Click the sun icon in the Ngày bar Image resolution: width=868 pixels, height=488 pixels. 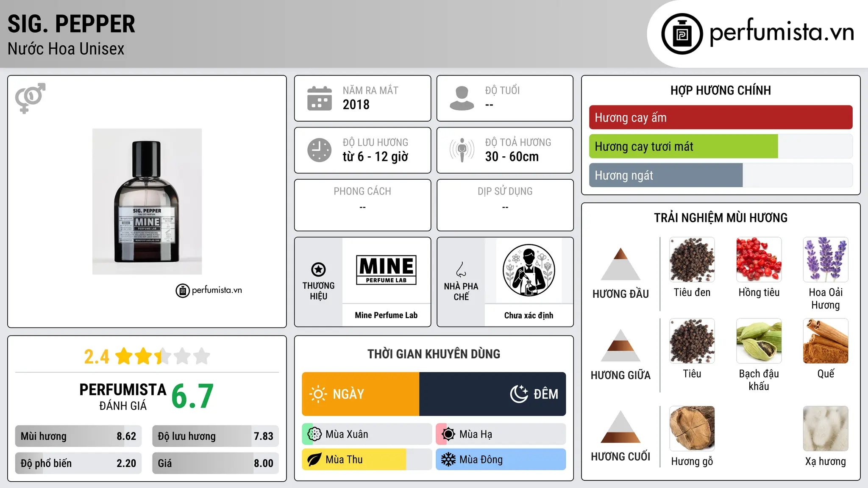(318, 394)
